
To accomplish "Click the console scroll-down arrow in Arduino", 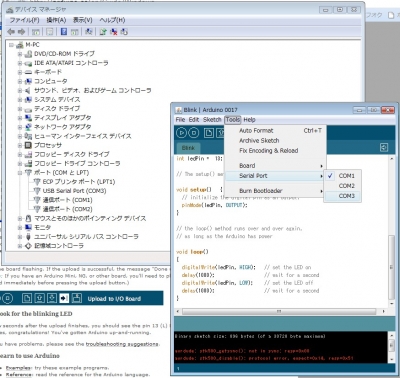I will tap(392, 359).
